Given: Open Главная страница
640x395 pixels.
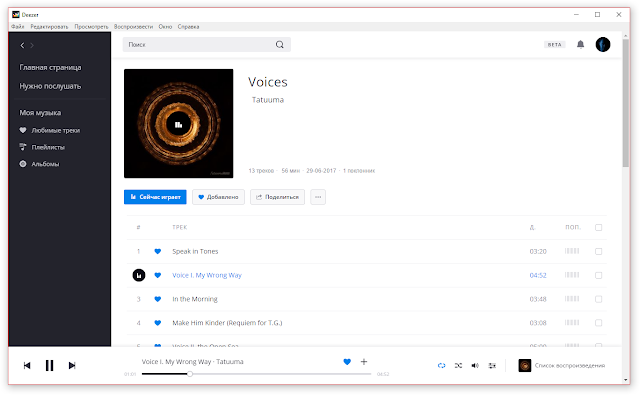Looking at the screenshot, I should [50, 67].
